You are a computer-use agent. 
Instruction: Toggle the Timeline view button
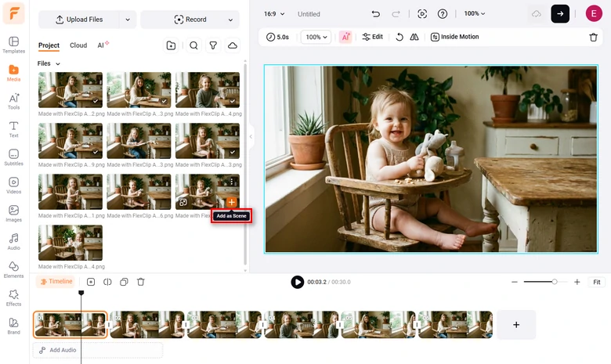click(x=56, y=282)
